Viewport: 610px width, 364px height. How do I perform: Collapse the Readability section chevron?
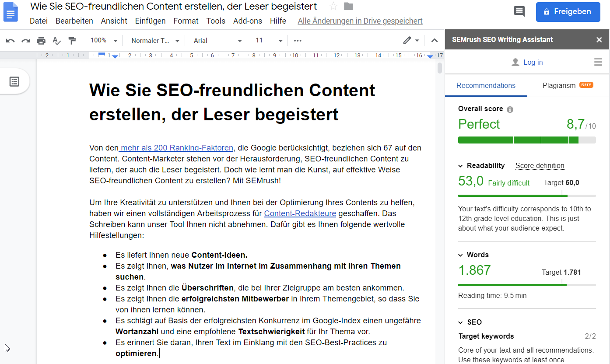(x=460, y=166)
